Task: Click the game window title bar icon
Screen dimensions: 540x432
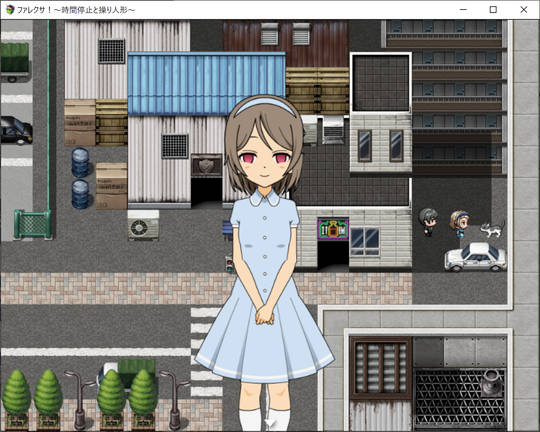Action: point(10,10)
